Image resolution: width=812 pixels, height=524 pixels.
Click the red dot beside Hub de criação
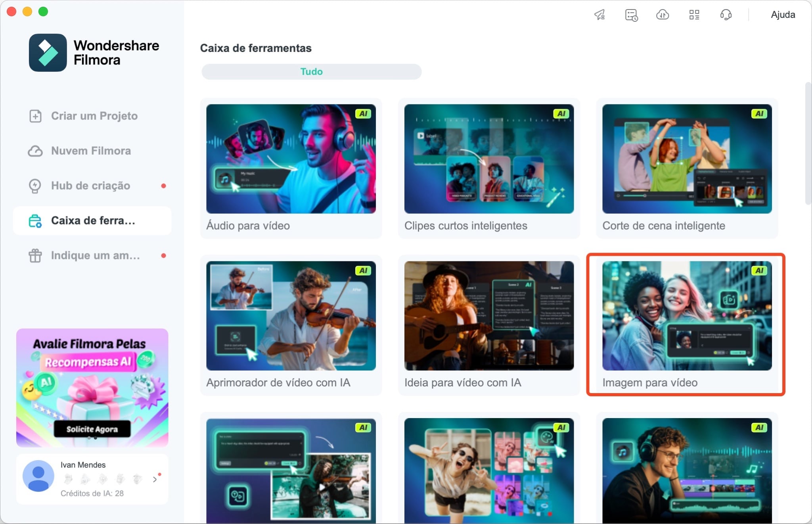point(163,186)
